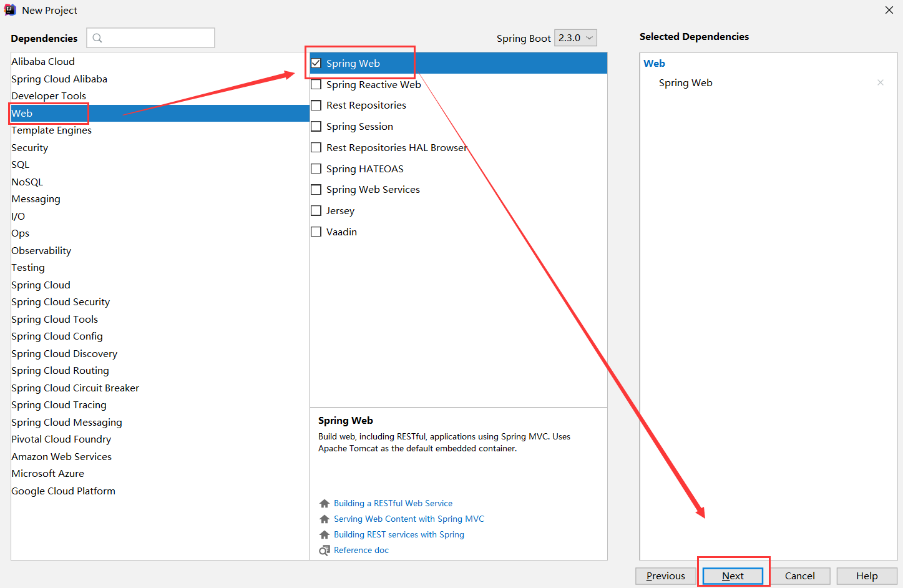Go back with the Previous button
The image size is (903, 588).
pyautogui.click(x=665, y=576)
